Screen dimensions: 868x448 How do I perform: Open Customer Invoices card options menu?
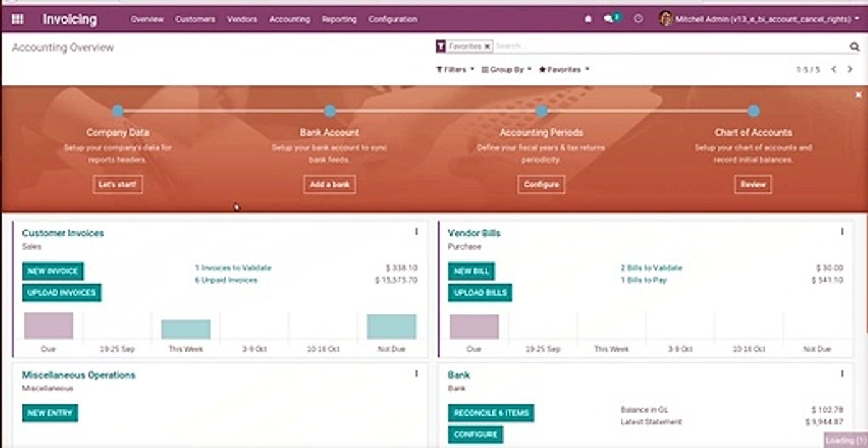point(416,231)
